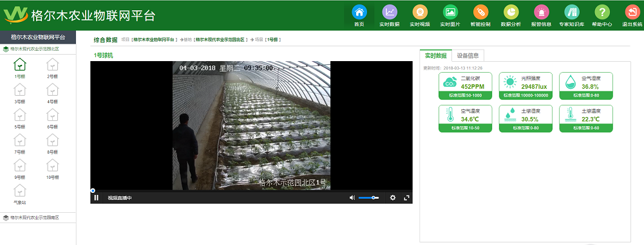Open the 专家知识库 books icon
Image resolution: width=644 pixels, height=245 pixels.
pos(572,12)
